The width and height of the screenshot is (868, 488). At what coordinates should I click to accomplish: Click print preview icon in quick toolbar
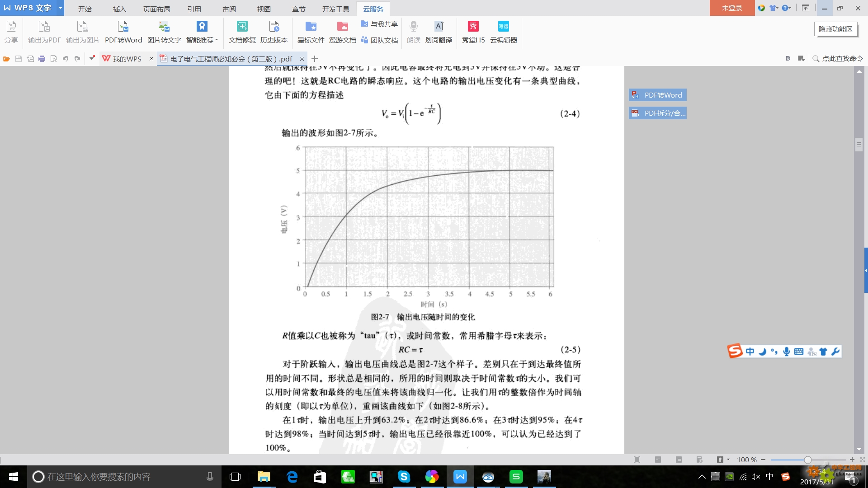point(54,59)
